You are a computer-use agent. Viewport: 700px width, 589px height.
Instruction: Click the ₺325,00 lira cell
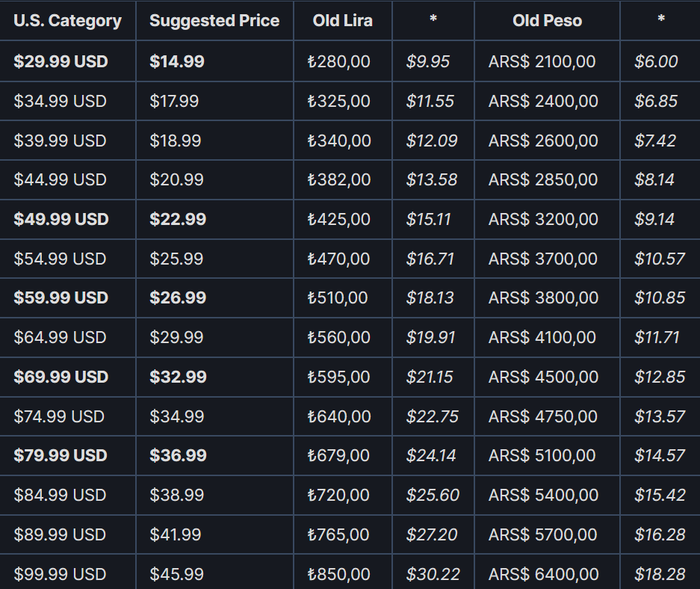(338, 101)
